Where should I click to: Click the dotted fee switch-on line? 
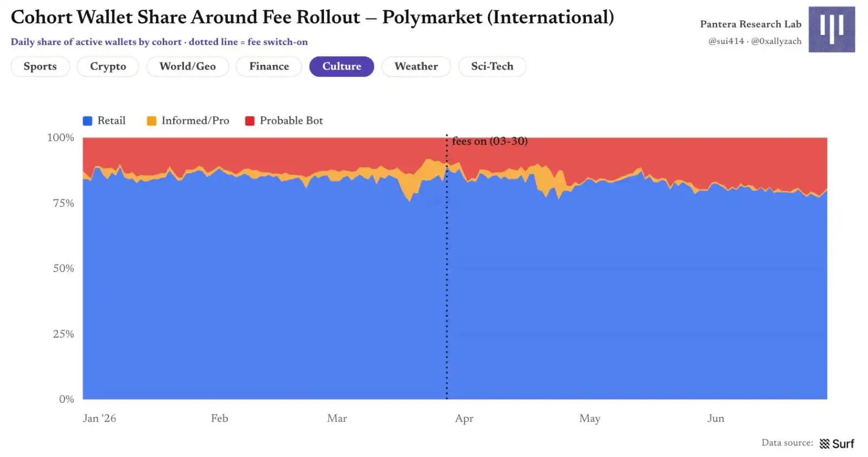[x=446, y=267]
